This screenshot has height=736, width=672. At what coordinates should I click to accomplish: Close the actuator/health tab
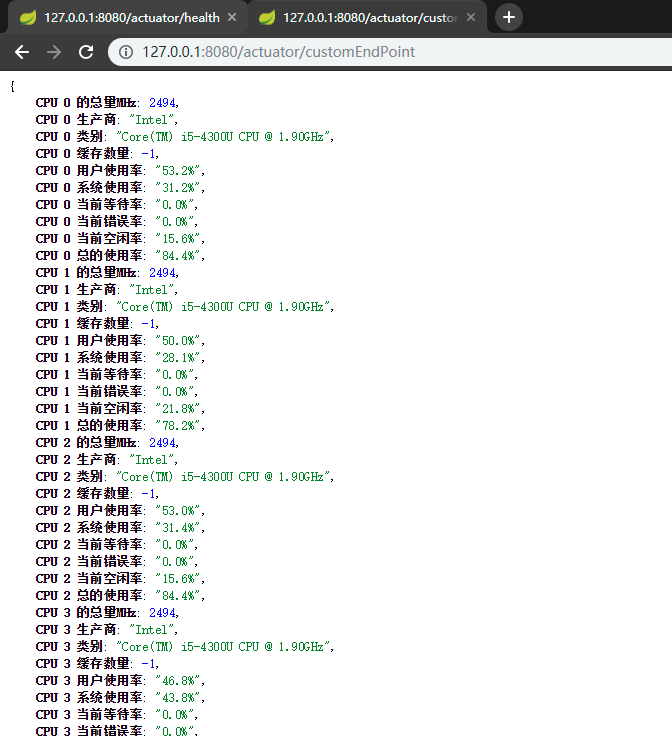(232, 17)
